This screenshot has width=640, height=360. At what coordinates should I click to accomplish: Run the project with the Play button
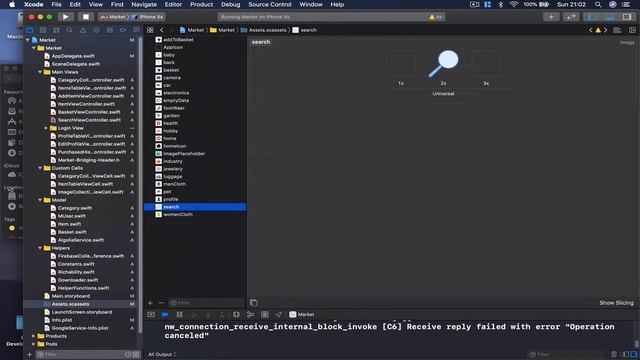[x=65, y=17]
